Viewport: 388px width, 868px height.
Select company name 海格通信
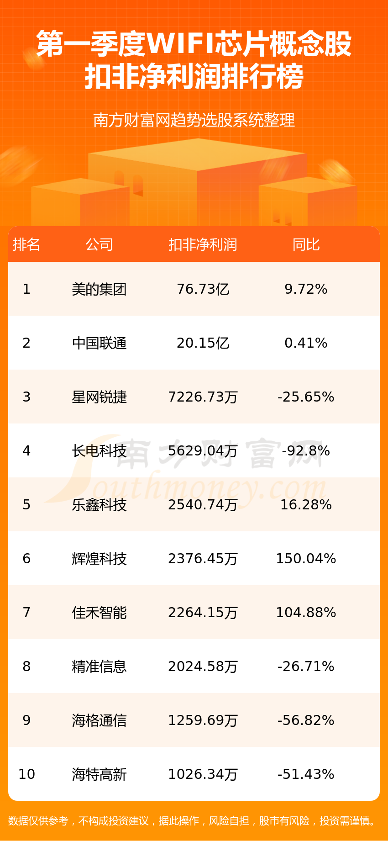point(99,720)
